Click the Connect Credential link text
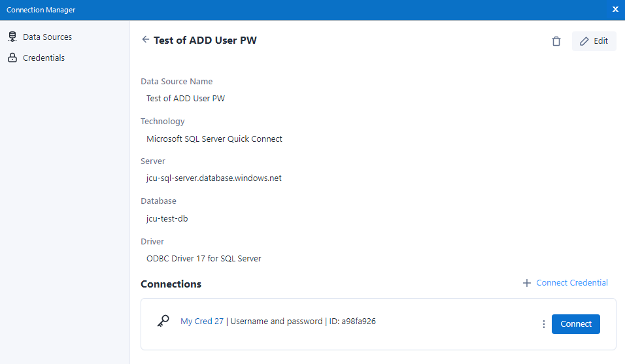The height and width of the screenshot is (364, 625). (x=572, y=283)
